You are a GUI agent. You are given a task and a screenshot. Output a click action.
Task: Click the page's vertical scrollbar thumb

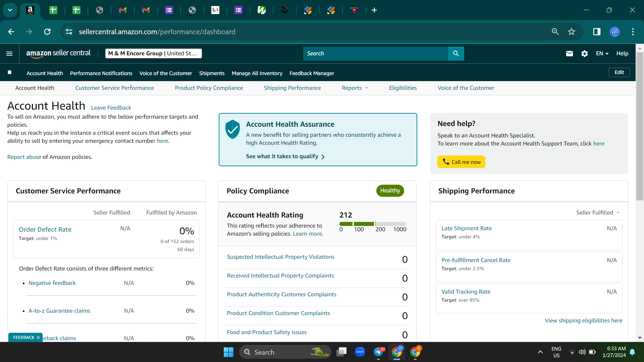640,126
